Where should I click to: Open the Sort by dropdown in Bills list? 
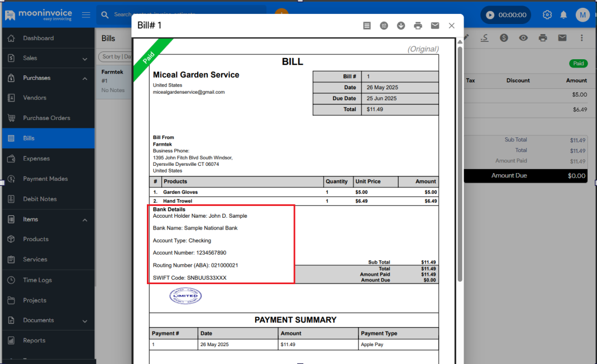115,56
